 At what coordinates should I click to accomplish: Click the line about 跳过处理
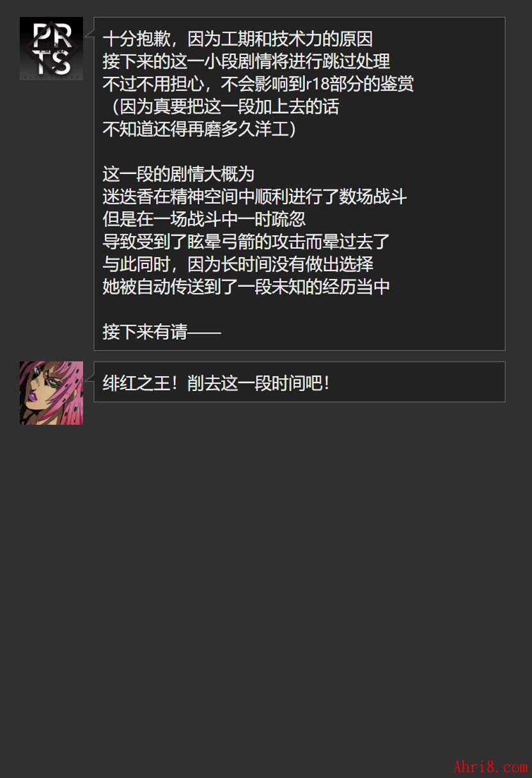pos(246,61)
